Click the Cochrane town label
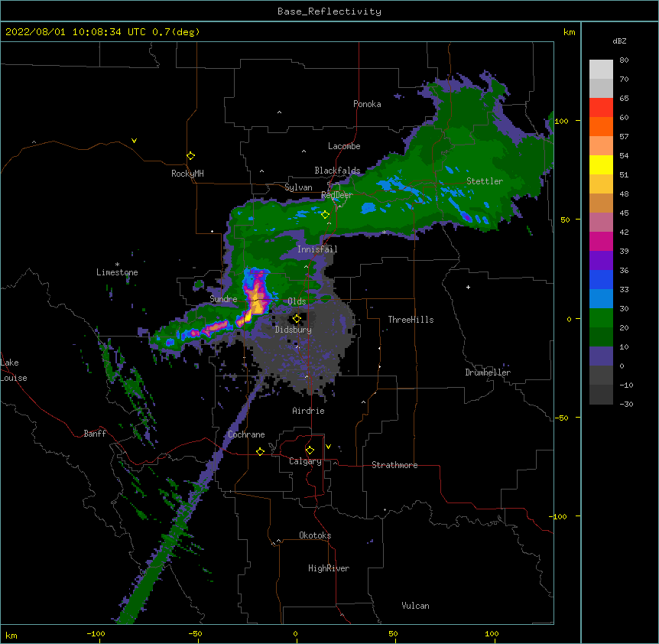 pyautogui.click(x=246, y=434)
